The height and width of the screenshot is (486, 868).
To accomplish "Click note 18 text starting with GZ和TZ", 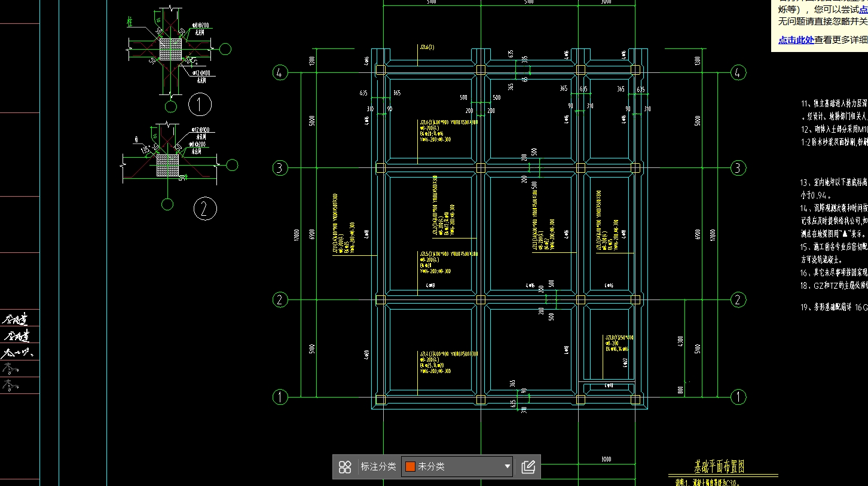I will (x=834, y=286).
